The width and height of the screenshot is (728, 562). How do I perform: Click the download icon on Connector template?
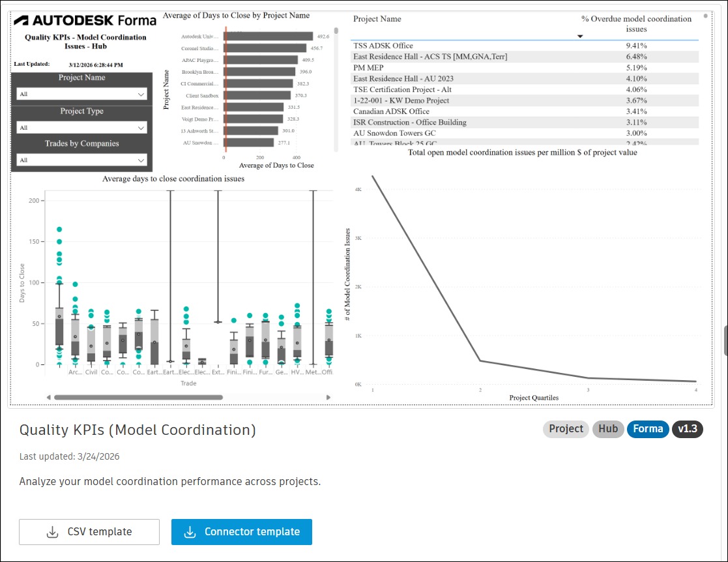pos(190,532)
